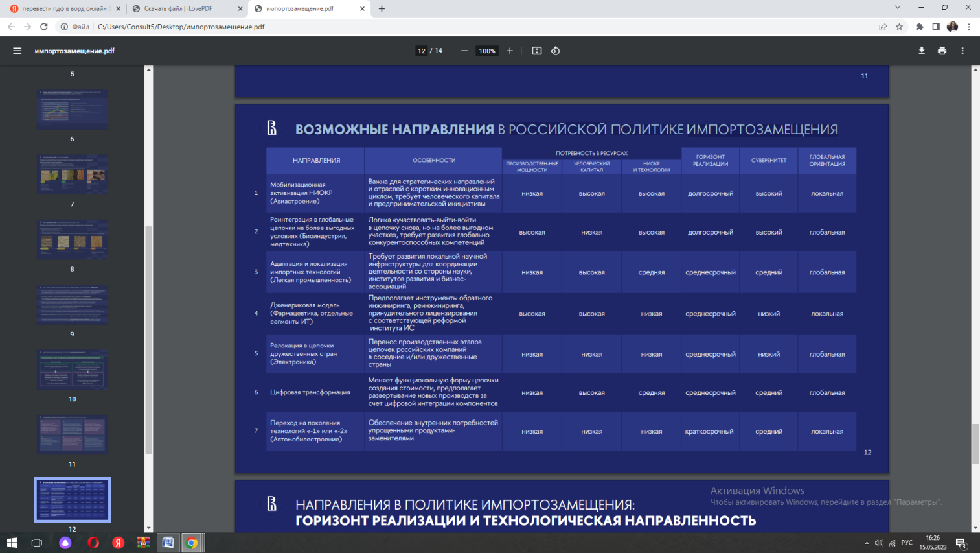Download the PDF file
The width and height of the screenshot is (980, 553).
[922, 51]
